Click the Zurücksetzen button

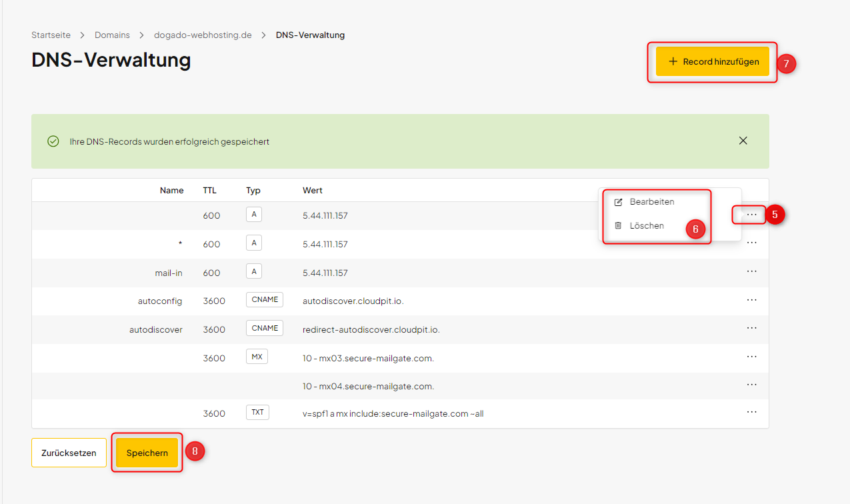[69, 453]
